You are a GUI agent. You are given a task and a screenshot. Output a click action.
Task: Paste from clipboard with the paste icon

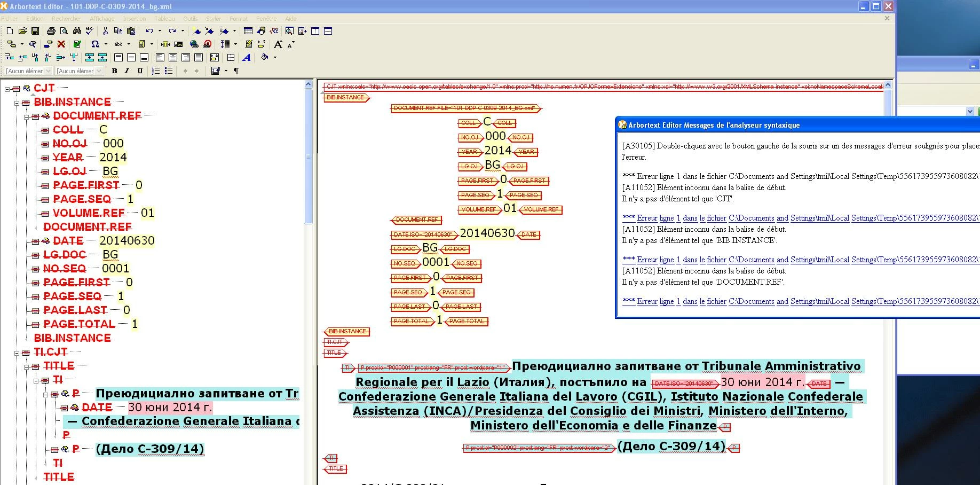(131, 31)
